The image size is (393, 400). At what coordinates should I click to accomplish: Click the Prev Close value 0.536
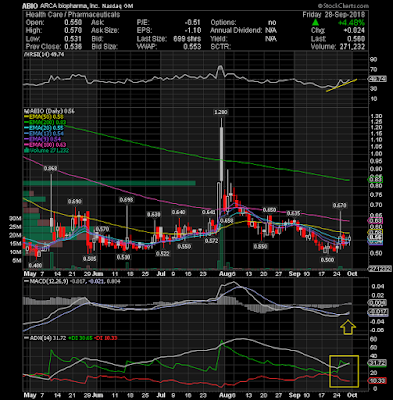pos(74,47)
